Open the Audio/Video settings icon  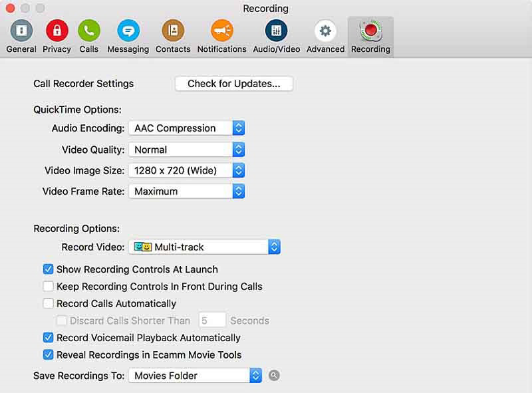(x=276, y=31)
